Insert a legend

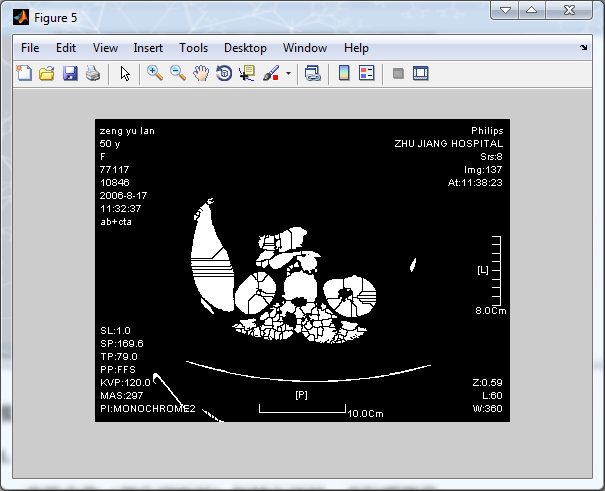click(366, 73)
